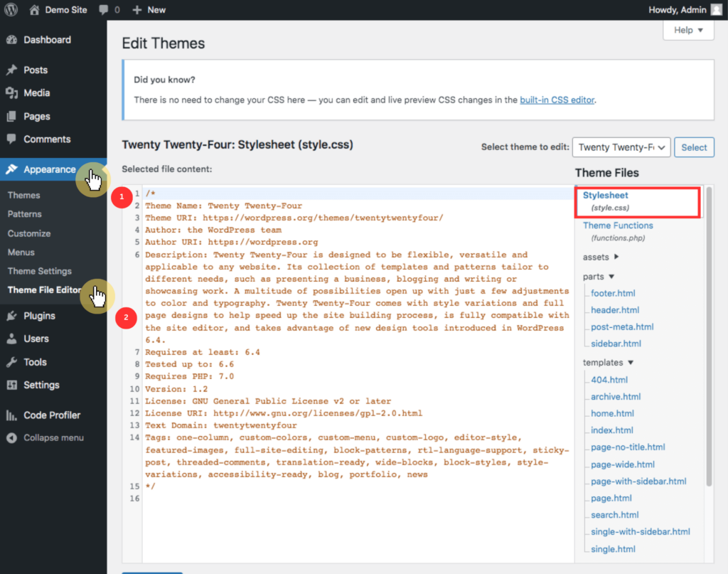Open index.html template

point(612,430)
